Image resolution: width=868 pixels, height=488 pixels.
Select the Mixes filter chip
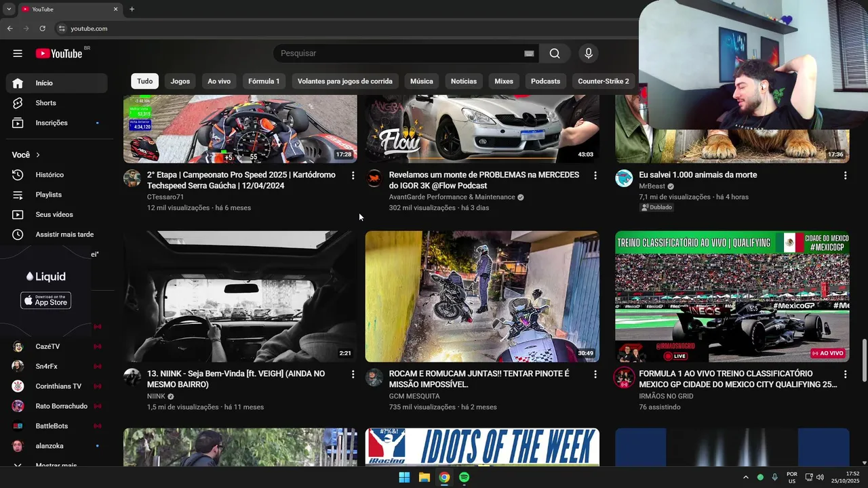point(504,81)
